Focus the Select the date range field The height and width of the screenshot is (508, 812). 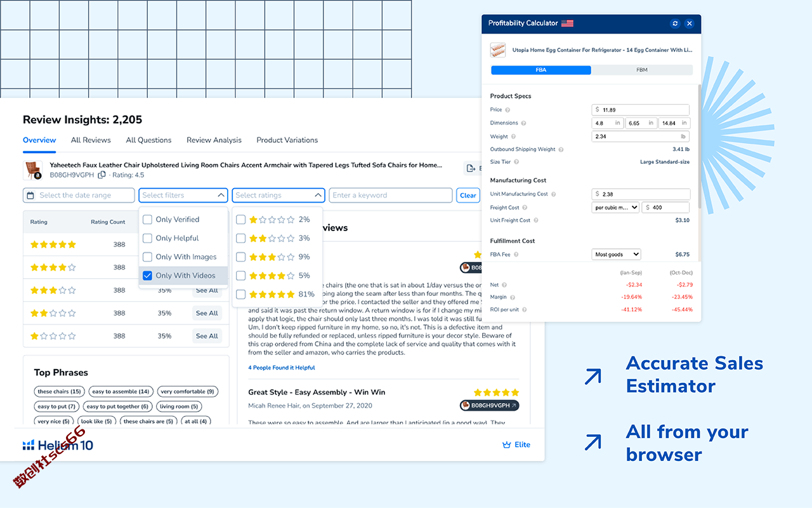pos(79,195)
